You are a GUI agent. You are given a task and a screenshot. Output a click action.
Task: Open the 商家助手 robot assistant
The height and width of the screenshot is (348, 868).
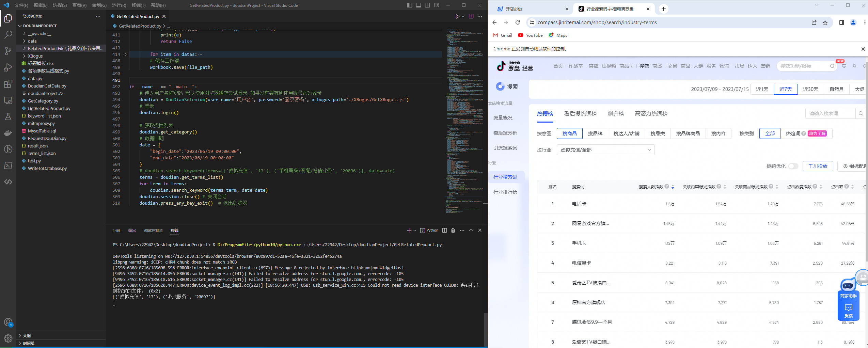point(848,289)
